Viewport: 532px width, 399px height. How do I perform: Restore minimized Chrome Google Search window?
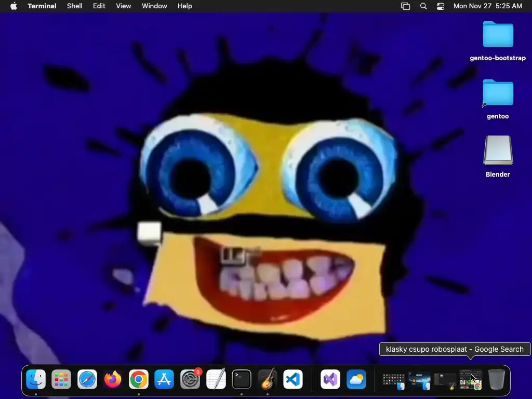471,380
